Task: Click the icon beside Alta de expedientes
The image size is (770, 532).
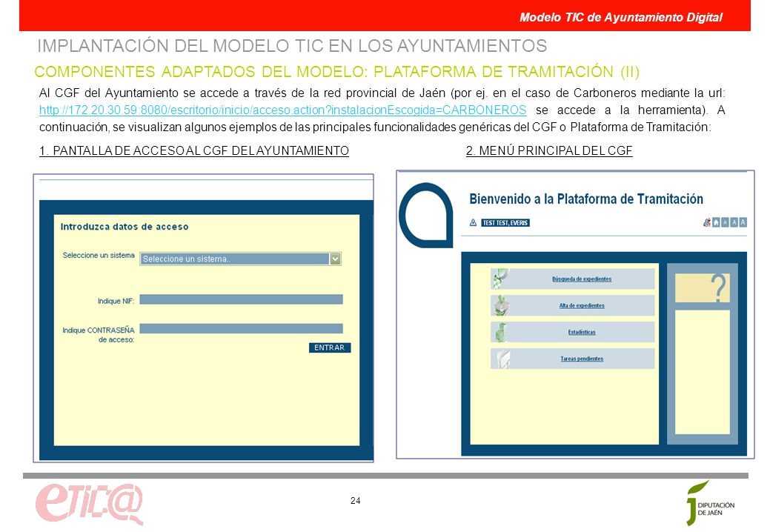Action: click(500, 305)
